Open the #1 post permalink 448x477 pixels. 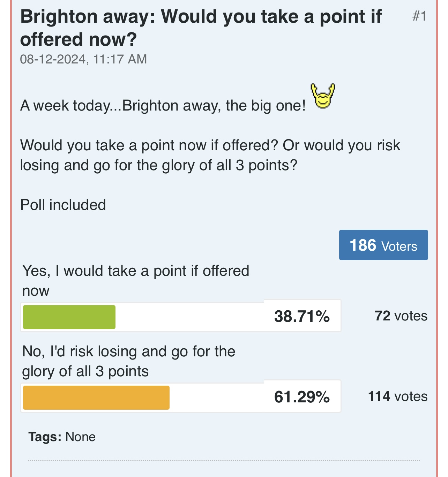pyautogui.click(x=419, y=16)
